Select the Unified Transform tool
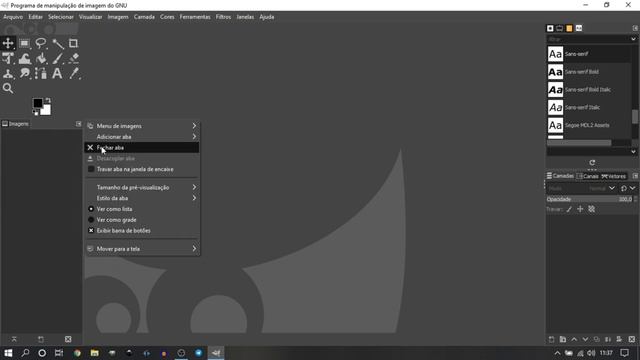This screenshot has width=640, height=360. 8,58
